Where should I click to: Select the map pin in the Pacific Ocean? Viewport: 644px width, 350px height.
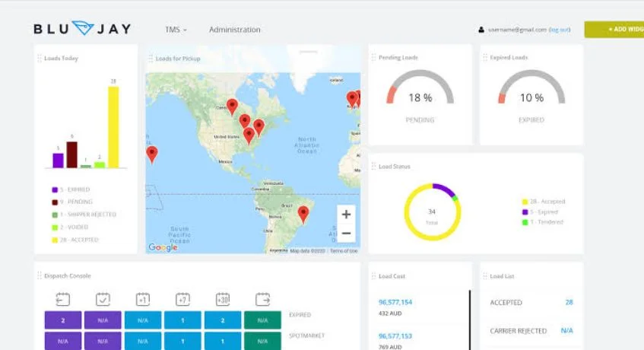pyautogui.click(x=152, y=154)
